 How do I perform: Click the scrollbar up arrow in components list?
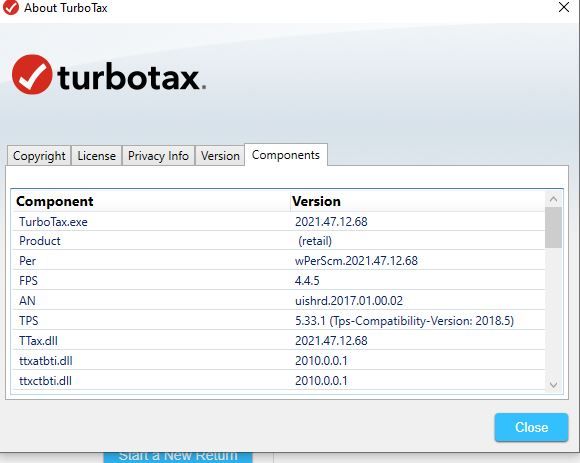point(553,200)
